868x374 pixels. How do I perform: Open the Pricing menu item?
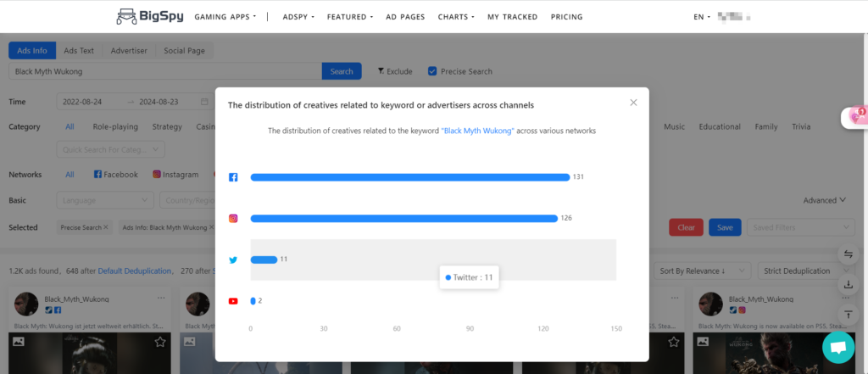566,17
